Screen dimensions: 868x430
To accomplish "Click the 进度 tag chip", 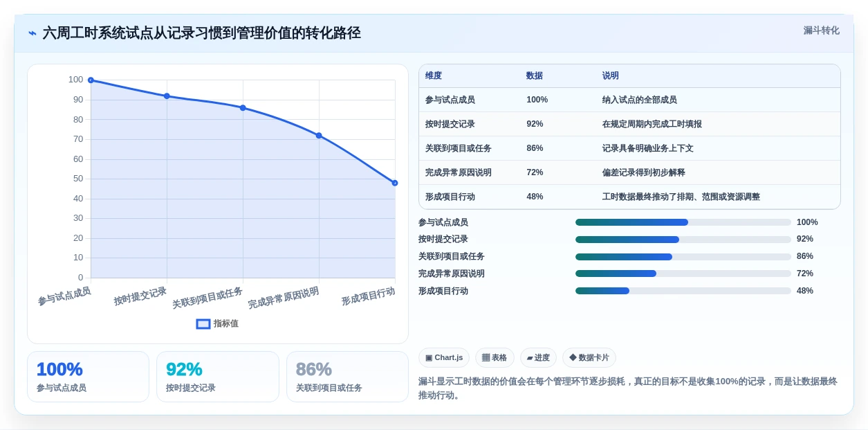I will [x=538, y=357].
